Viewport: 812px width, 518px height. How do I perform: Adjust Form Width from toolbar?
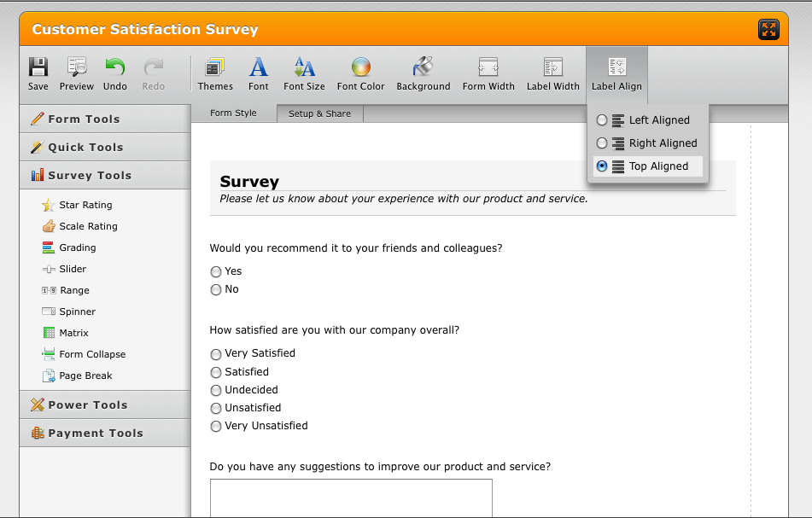pyautogui.click(x=488, y=68)
